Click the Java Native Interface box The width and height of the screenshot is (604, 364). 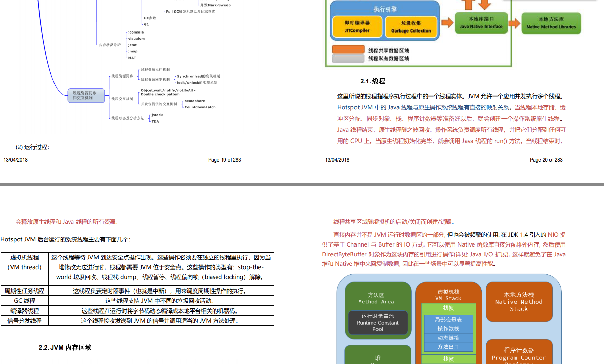click(x=481, y=23)
